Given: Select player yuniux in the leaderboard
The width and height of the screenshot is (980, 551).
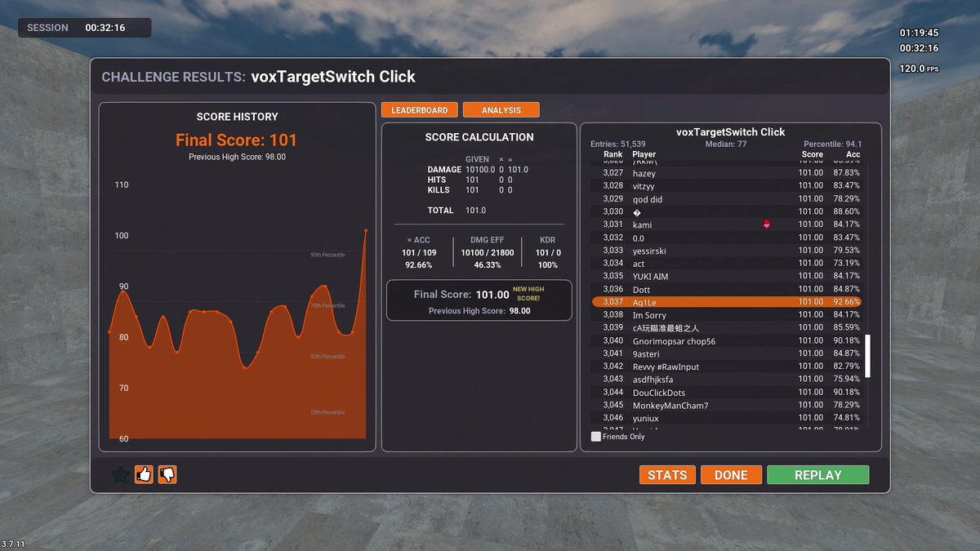Looking at the screenshot, I should [x=727, y=418].
